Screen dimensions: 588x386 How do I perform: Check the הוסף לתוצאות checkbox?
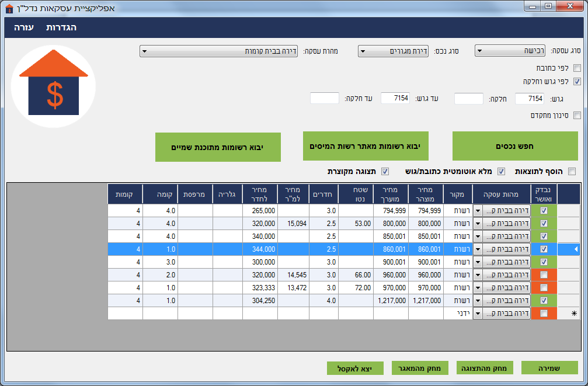click(x=572, y=172)
